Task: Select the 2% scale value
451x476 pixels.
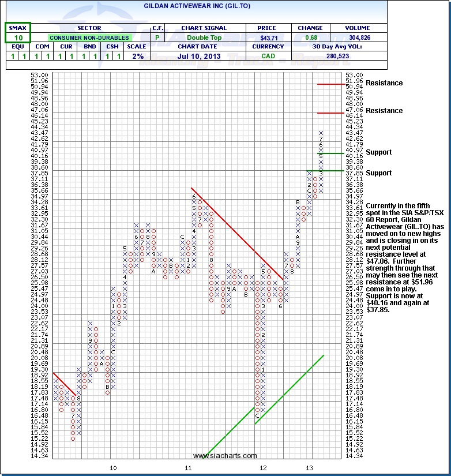Action: [x=137, y=56]
